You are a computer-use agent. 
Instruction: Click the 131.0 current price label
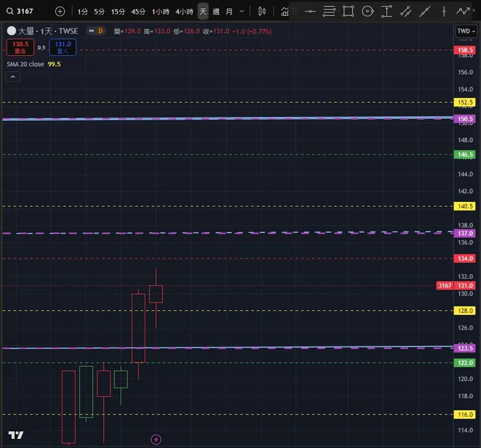pyautogui.click(x=465, y=286)
